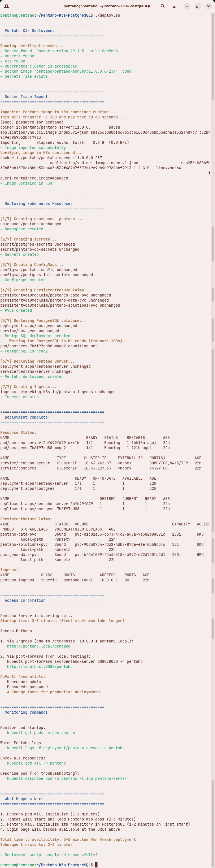Screen dimensions: 215x868
Task: Click the 'kubectl describe pod' troubleshooting command
Action: coord(67,778)
